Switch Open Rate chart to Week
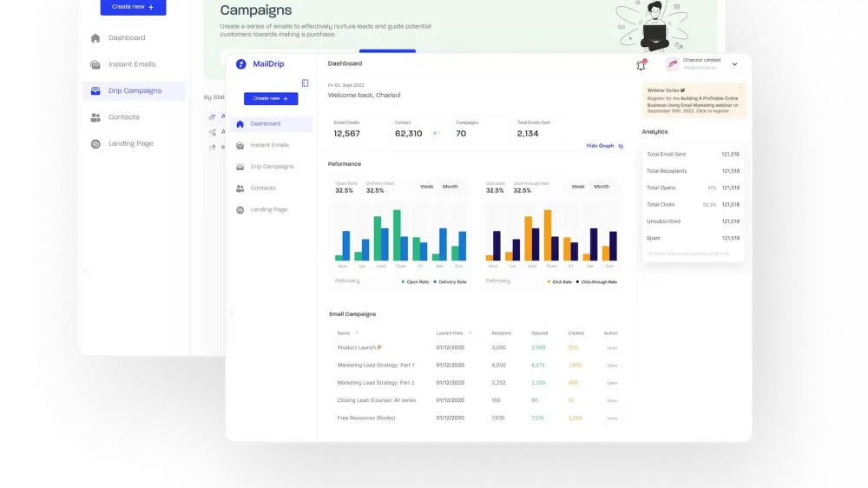Viewport: 868px width, 488px height. point(427,187)
